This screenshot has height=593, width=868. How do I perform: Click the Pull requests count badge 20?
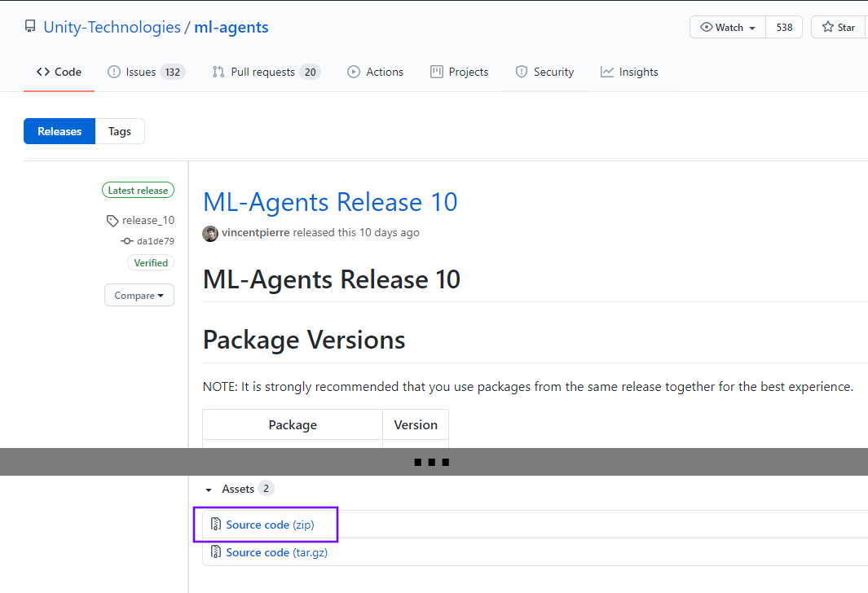point(310,72)
